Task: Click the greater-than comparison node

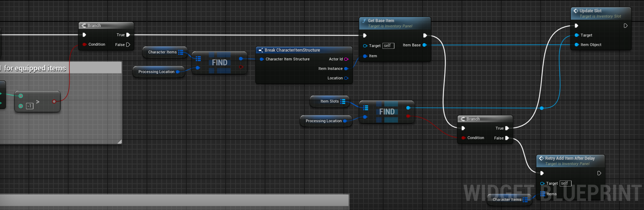Action: coord(37,101)
